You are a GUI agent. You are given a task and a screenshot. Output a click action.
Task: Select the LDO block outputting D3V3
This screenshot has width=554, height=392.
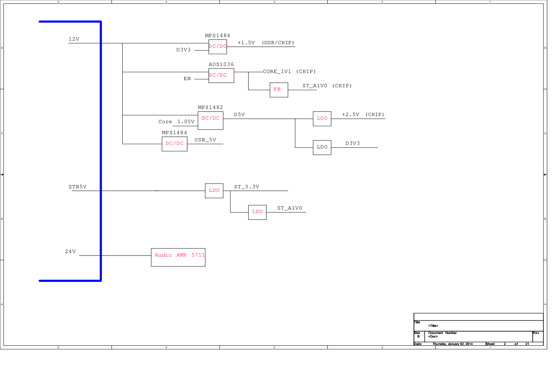(322, 147)
